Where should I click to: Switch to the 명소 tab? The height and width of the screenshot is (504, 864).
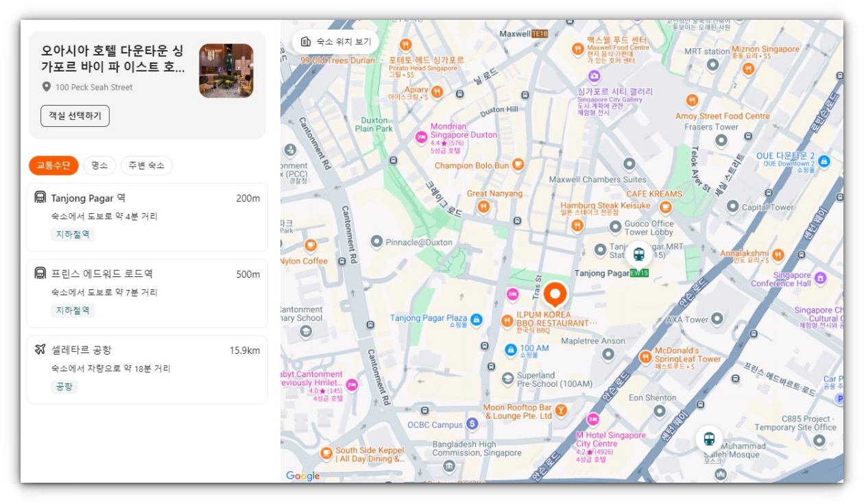point(99,165)
